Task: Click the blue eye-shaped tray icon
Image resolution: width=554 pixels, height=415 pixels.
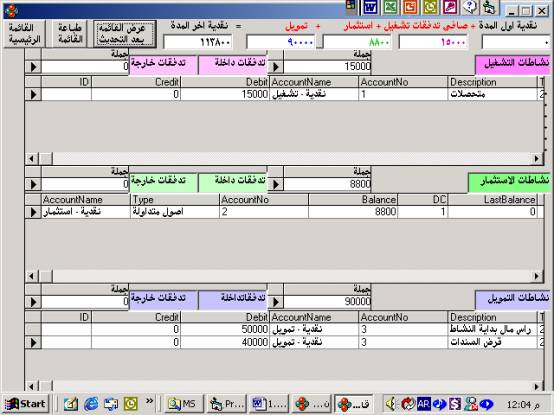Action: coord(487,404)
